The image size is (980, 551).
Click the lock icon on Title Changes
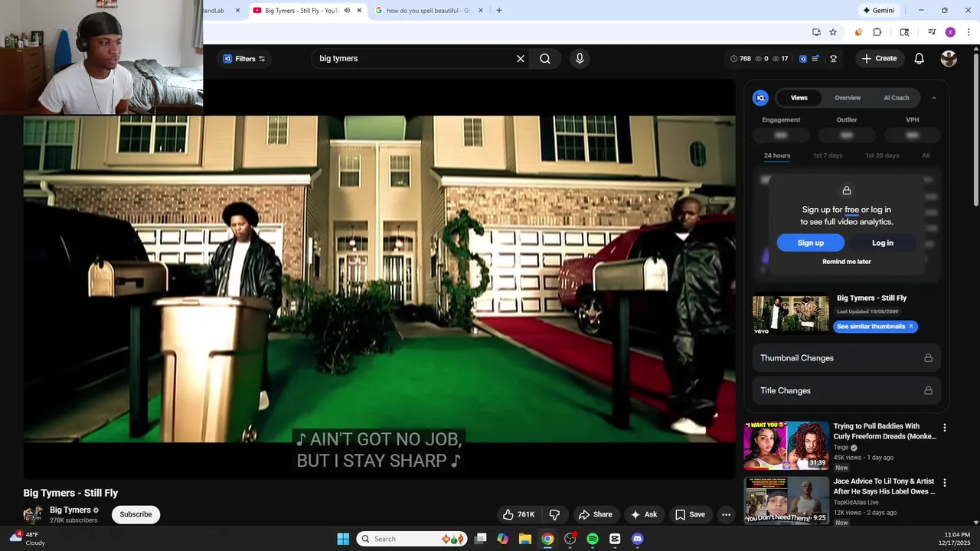pyautogui.click(x=928, y=390)
